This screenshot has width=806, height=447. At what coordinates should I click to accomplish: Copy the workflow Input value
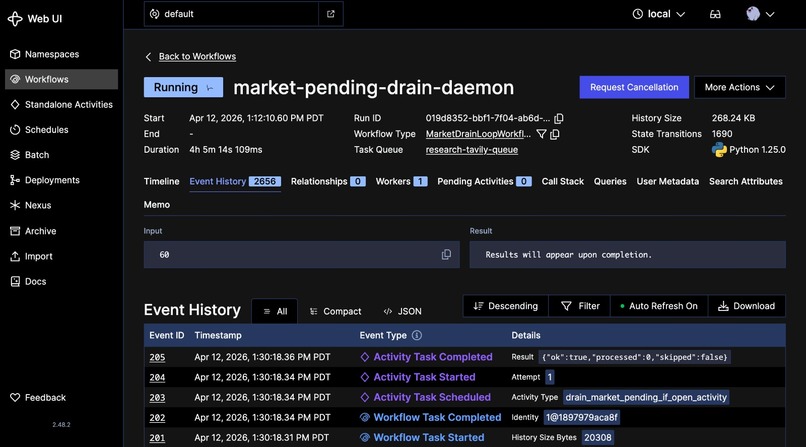[446, 254]
